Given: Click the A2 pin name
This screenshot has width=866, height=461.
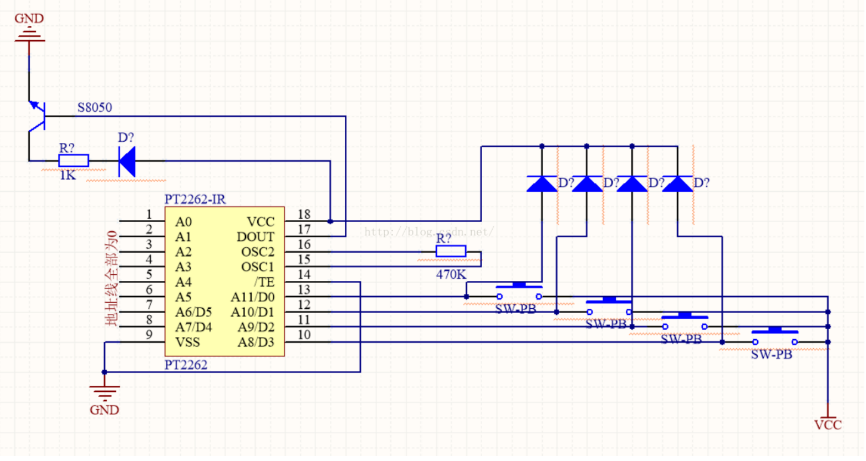Looking at the screenshot, I should [183, 252].
